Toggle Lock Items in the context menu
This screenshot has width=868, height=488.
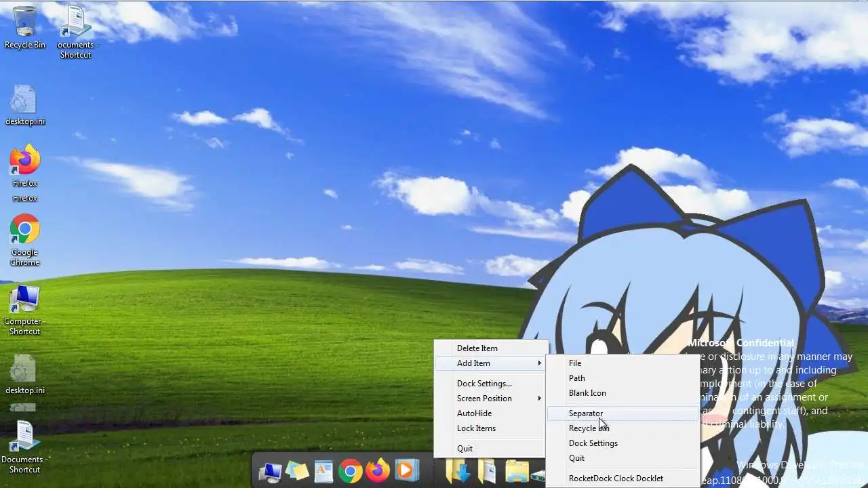point(490,428)
